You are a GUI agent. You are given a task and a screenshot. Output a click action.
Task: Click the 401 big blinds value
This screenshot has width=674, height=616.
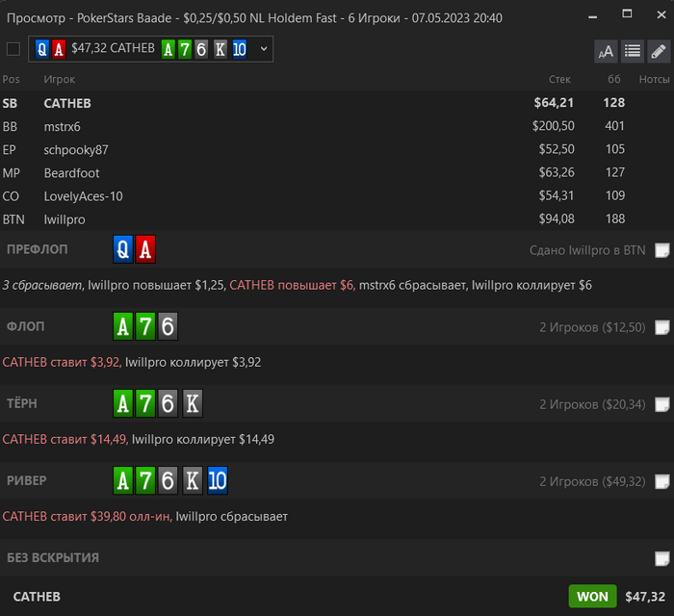[614, 126]
